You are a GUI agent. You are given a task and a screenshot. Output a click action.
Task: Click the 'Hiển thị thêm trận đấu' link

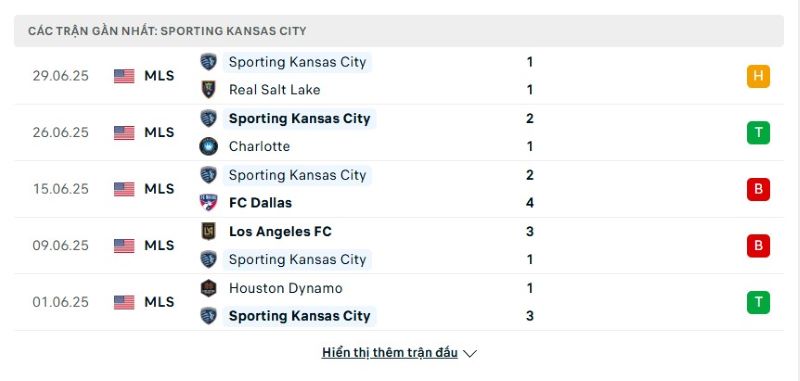[x=390, y=353]
